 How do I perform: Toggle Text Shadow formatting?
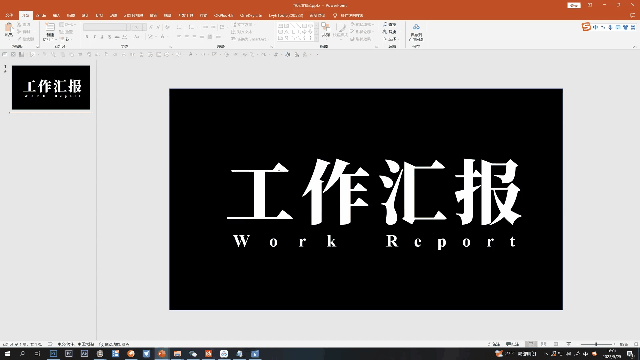pos(109,37)
